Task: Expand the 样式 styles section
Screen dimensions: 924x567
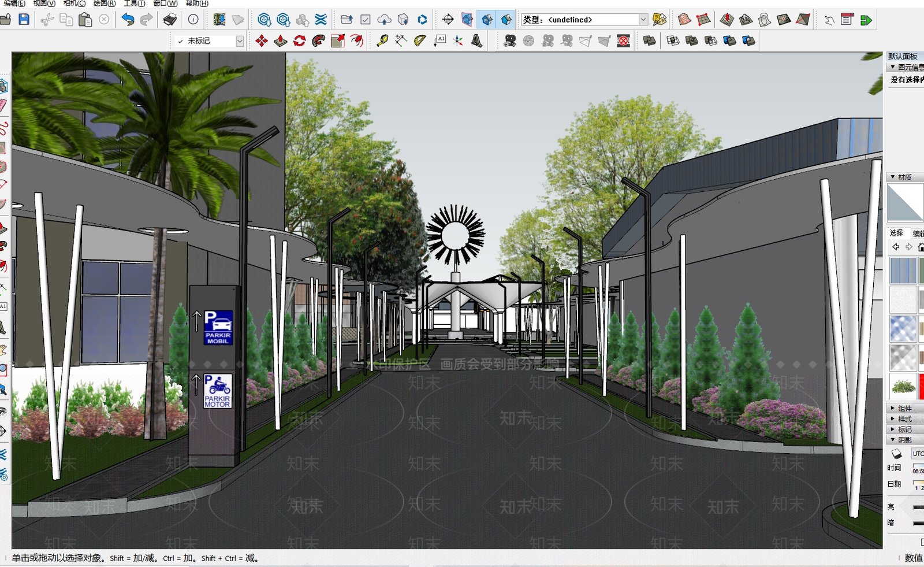Action: 893,418
